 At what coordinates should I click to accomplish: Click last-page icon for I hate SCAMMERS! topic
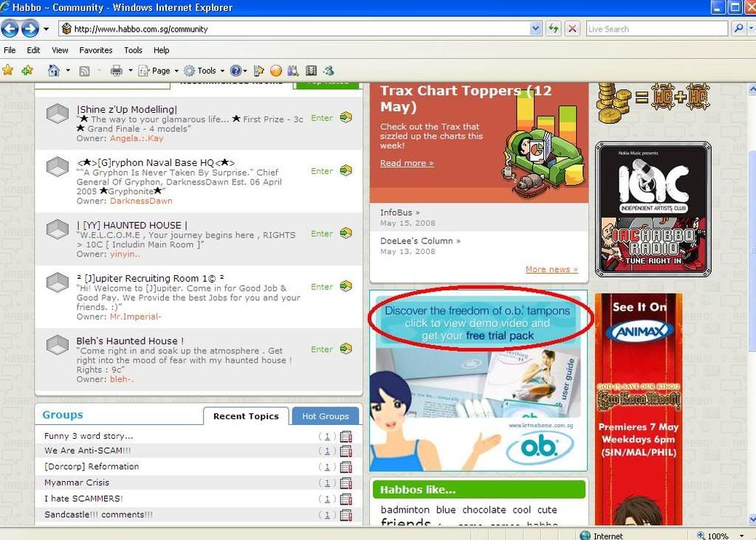[x=346, y=499]
